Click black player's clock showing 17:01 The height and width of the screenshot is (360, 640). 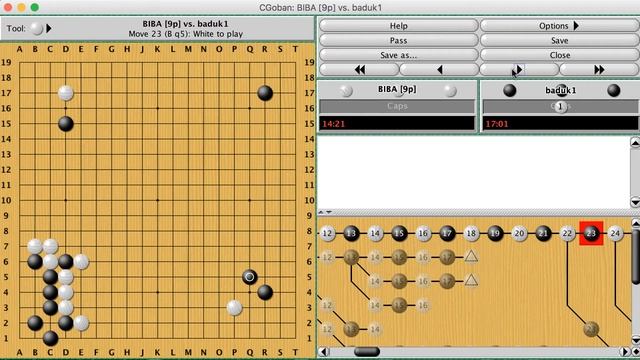[x=560, y=124]
